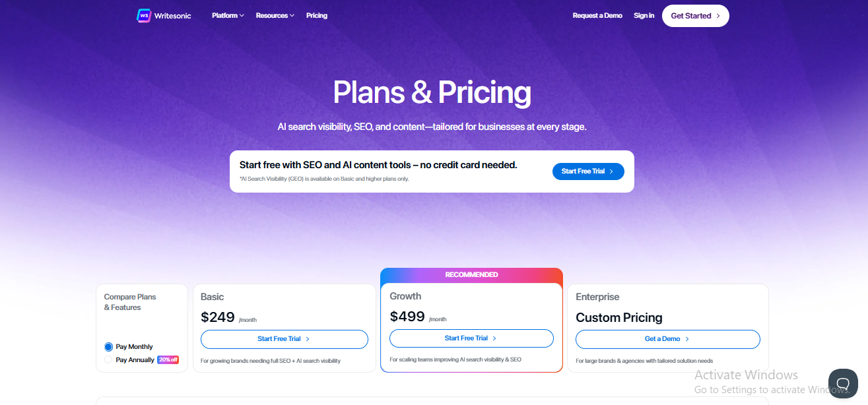
Task: Click the purple WS icon
Action: coord(144,15)
